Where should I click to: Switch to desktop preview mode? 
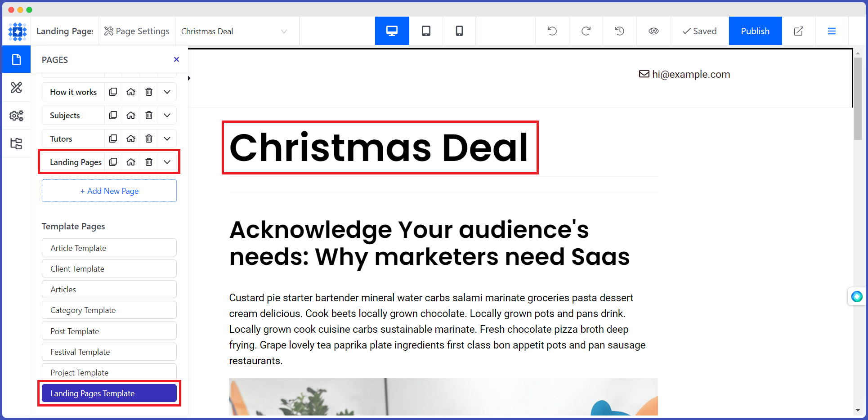click(x=392, y=31)
